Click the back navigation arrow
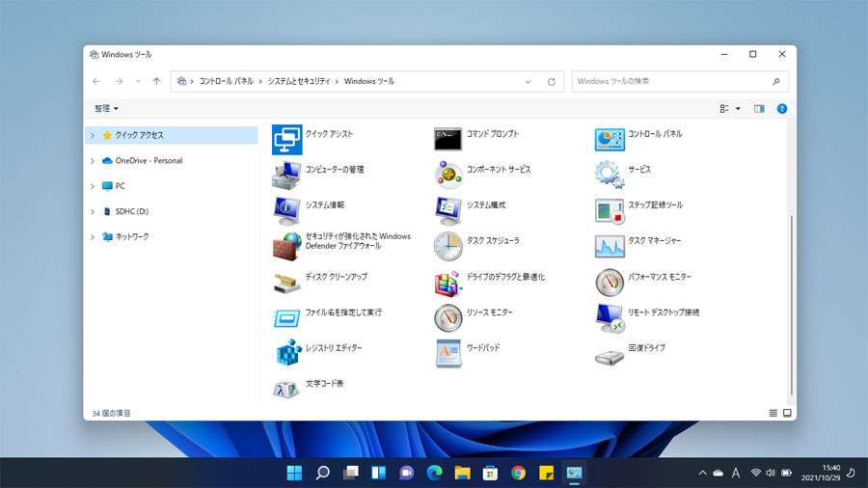This screenshot has width=868, height=488. click(96, 81)
